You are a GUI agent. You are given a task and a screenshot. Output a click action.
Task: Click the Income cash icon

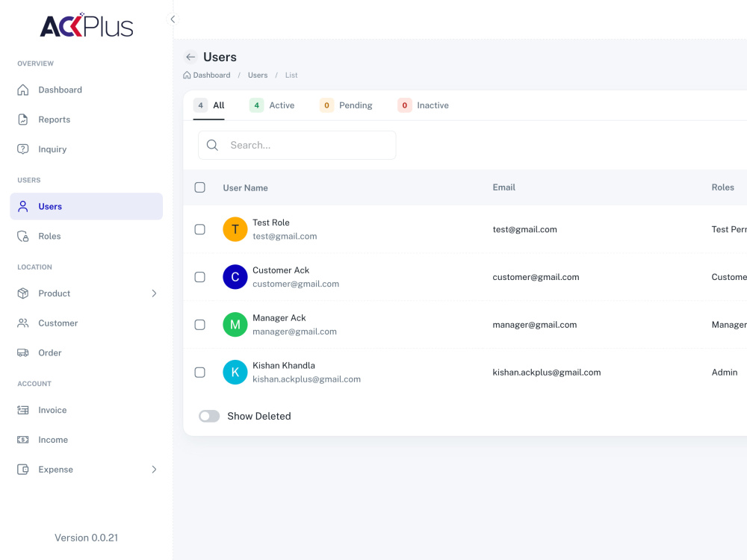pos(23,440)
